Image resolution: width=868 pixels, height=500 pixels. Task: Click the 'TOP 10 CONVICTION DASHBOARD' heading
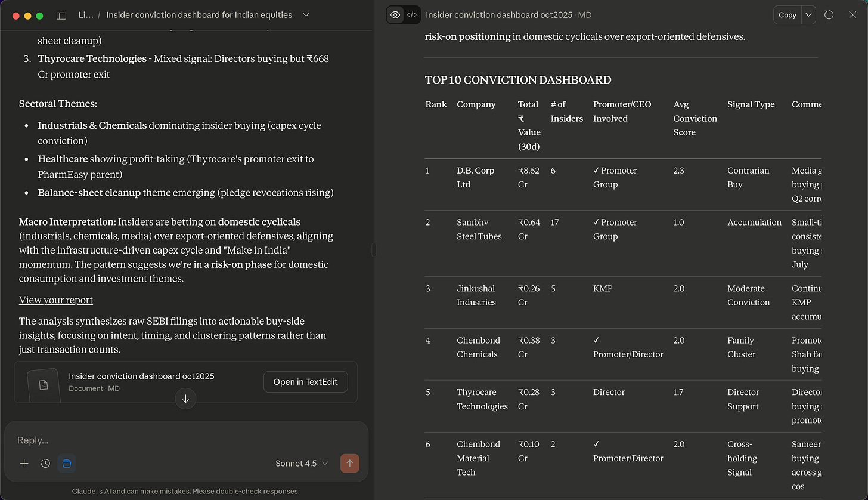tap(518, 80)
